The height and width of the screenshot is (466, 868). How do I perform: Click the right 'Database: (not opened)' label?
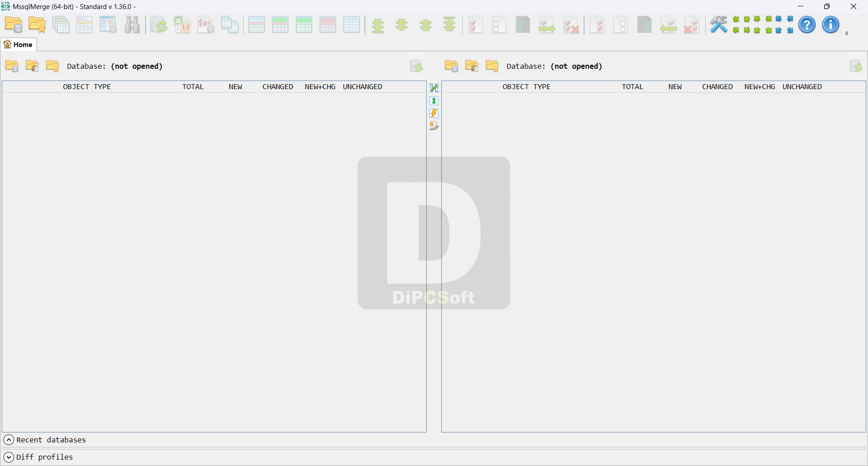point(554,66)
